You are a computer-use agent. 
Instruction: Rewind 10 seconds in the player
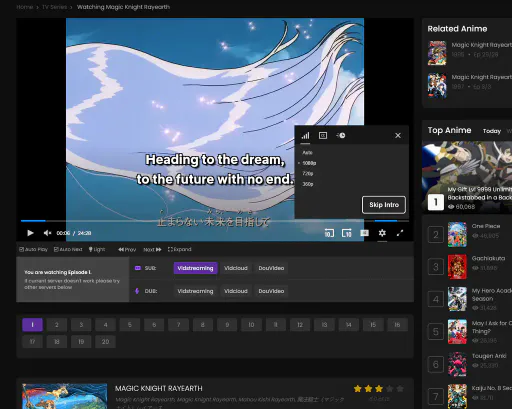pos(329,233)
